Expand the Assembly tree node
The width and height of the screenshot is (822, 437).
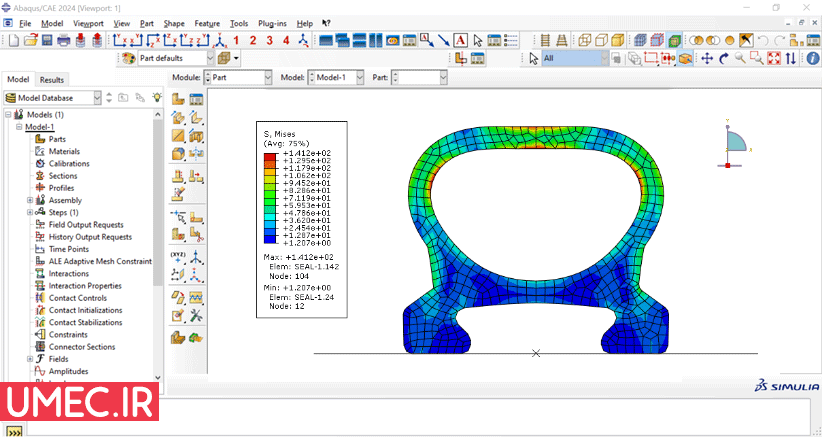click(30, 200)
